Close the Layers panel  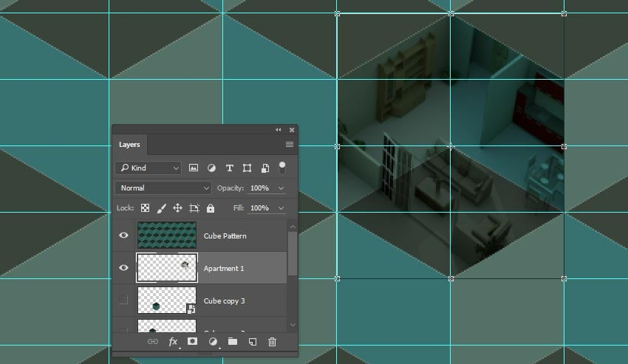click(292, 130)
